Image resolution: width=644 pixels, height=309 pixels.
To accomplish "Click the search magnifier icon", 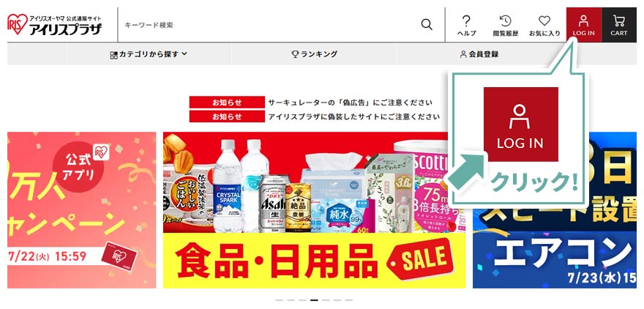I will click(x=427, y=25).
